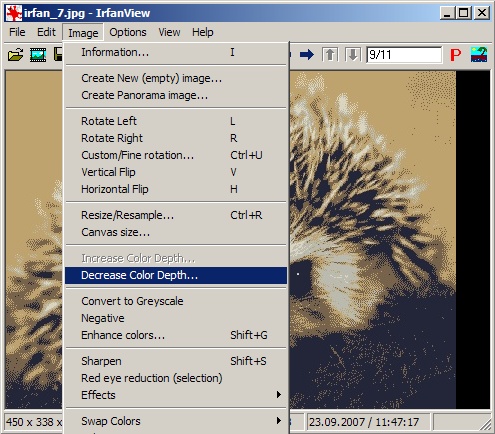Open Custom/Fine rotation...
This screenshot has width=495, height=434.
click(176, 155)
